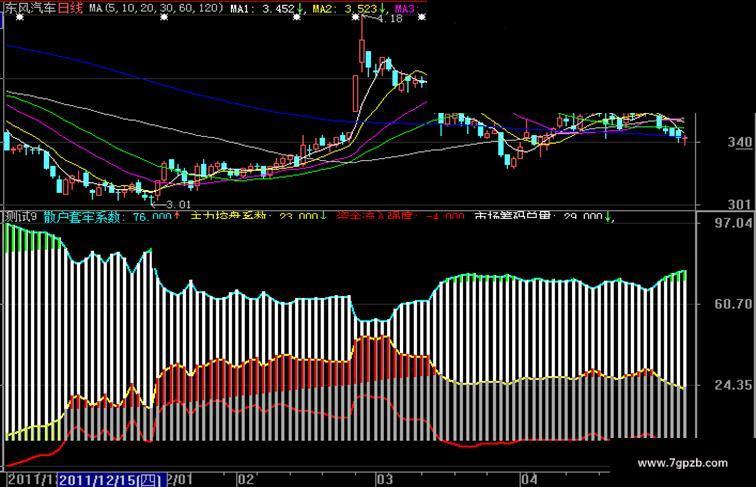Viewport: 756px width, 487px height.
Task: Click the 340 price axis value
Action: (x=740, y=142)
